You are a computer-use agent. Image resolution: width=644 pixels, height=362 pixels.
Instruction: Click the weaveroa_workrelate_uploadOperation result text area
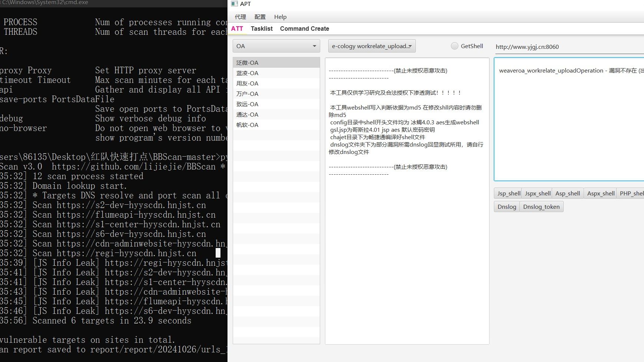coord(570,119)
